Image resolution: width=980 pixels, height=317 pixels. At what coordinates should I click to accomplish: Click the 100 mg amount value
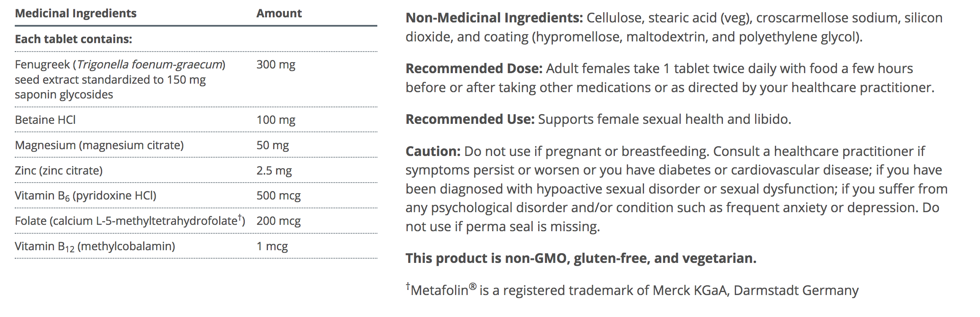[x=276, y=120]
